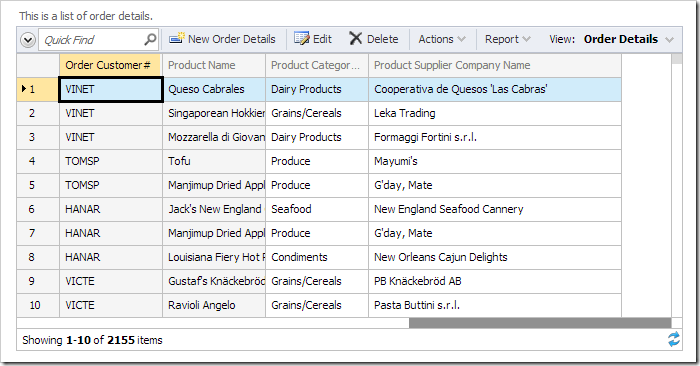The height and width of the screenshot is (366, 700).
Task: Click Grains/Cereals in the Singaporean Hokkien row
Action: coord(317,113)
